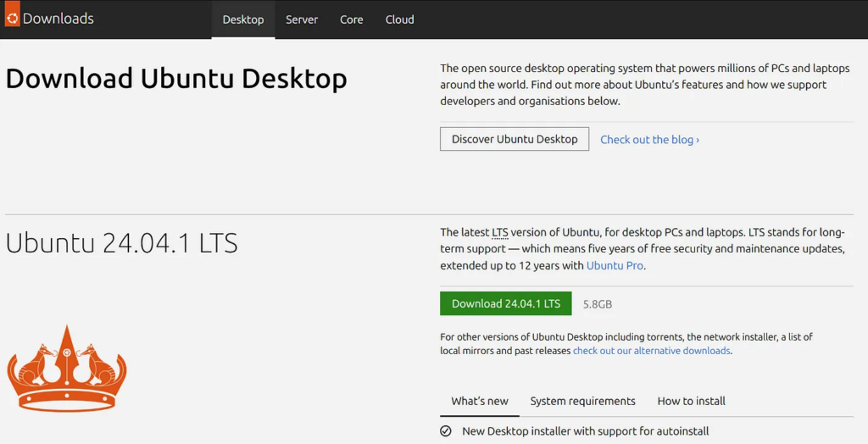
Task: Open the alternative downloads link
Action: coord(651,351)
